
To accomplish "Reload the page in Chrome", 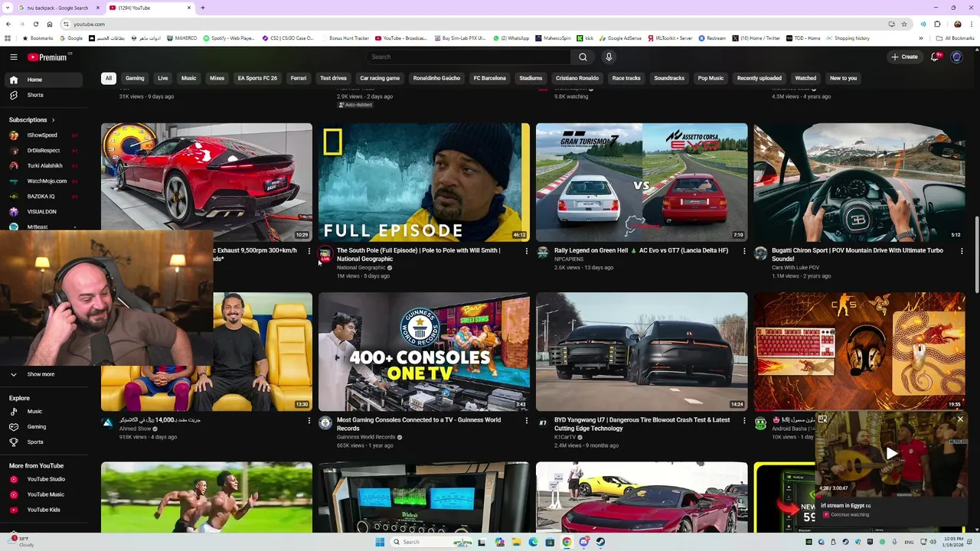I will (x=35, y=24).
